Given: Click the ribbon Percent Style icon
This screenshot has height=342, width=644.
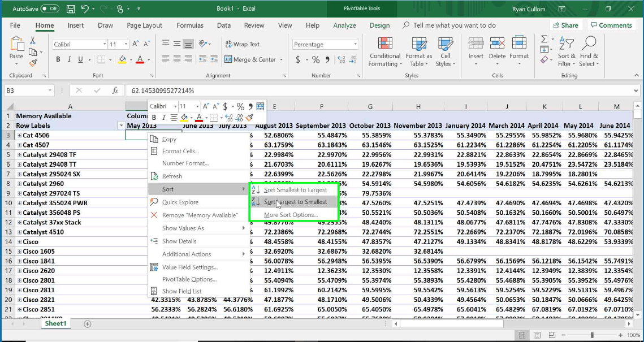Looking at the screenshot, I should 315,60.
